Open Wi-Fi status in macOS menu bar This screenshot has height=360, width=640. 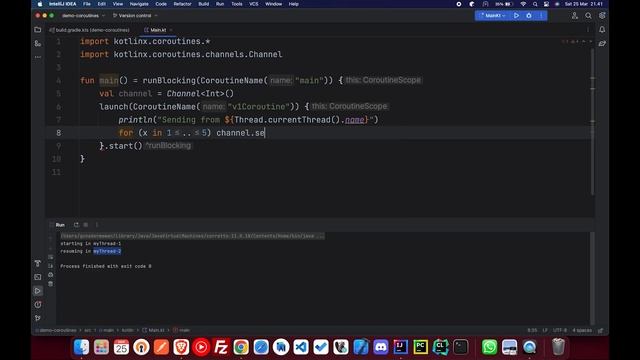click(x=523, y=4)
